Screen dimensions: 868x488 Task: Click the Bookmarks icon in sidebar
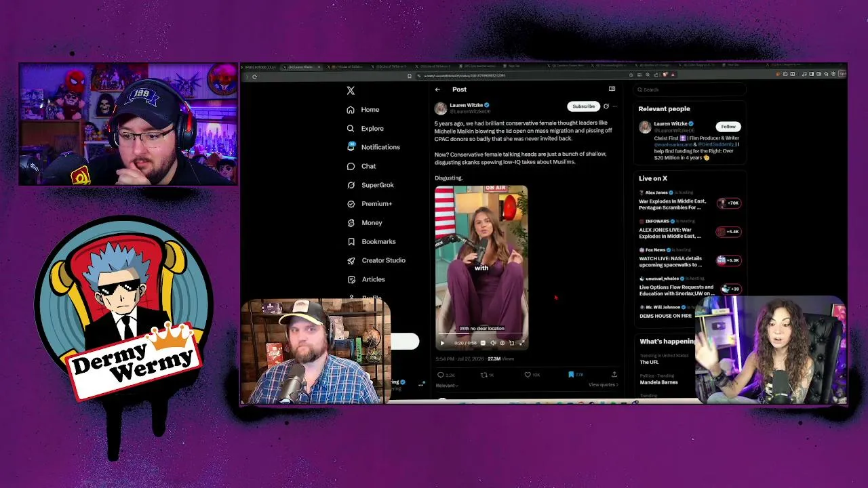point(351,241)
